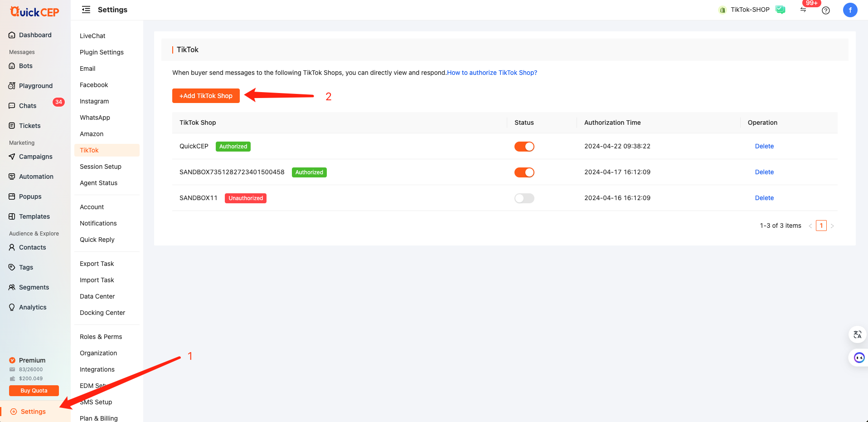Open Amazon settings menu item
Viewport: 868px width, 422px height.
coord(92,134)
